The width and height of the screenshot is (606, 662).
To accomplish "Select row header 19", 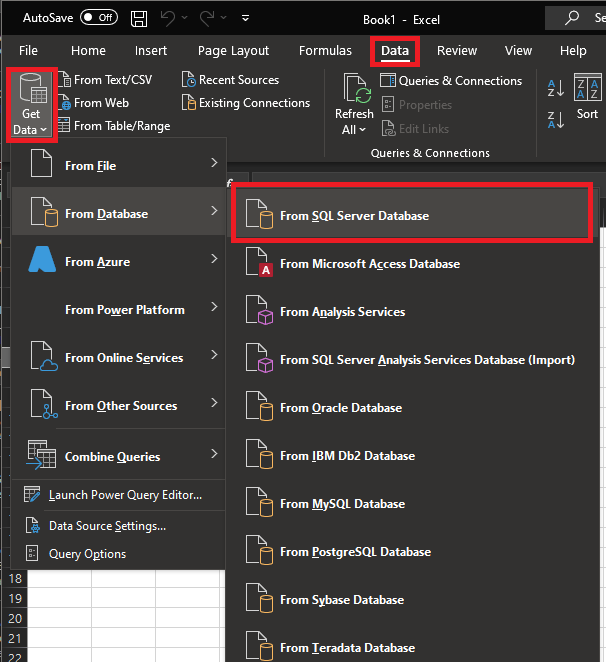I will coord(15,598).
